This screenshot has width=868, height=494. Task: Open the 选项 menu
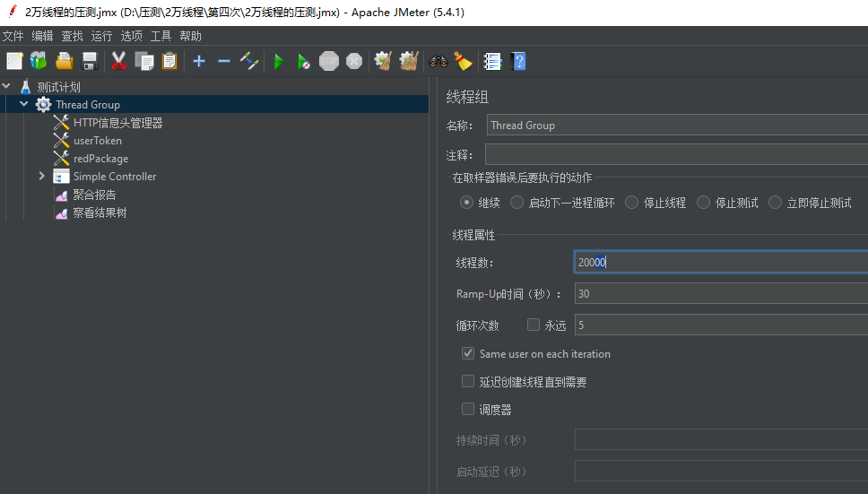coord(131,36)
